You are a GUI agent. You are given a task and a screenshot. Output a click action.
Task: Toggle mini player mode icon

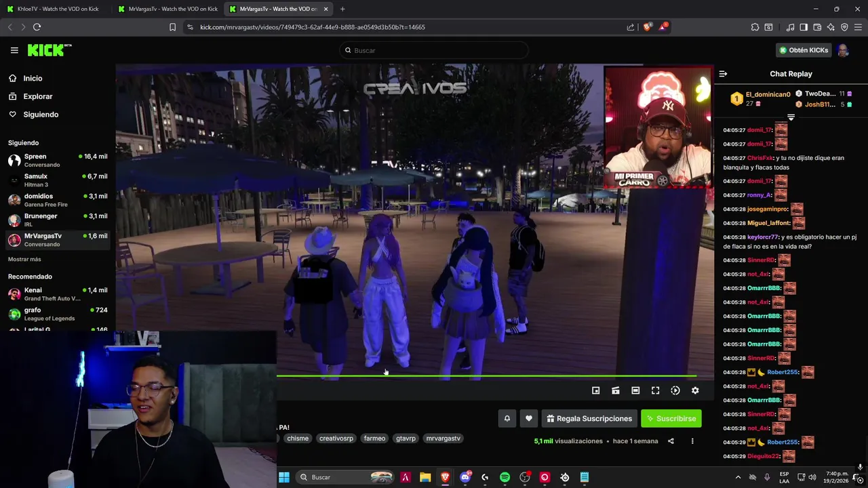coord(595,390)
